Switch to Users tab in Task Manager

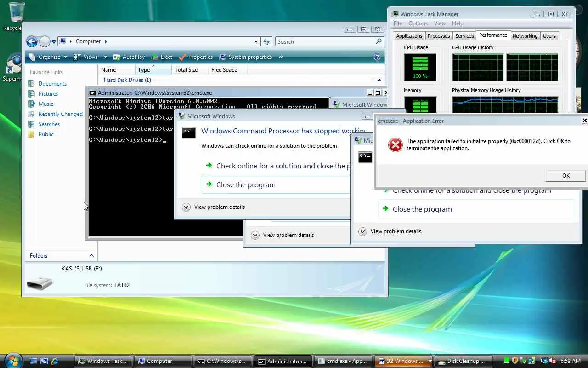point(549,36)
